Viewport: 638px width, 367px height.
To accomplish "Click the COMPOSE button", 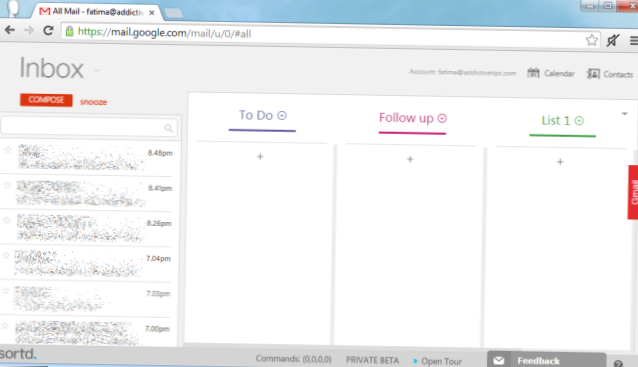I will click(46, 100).
